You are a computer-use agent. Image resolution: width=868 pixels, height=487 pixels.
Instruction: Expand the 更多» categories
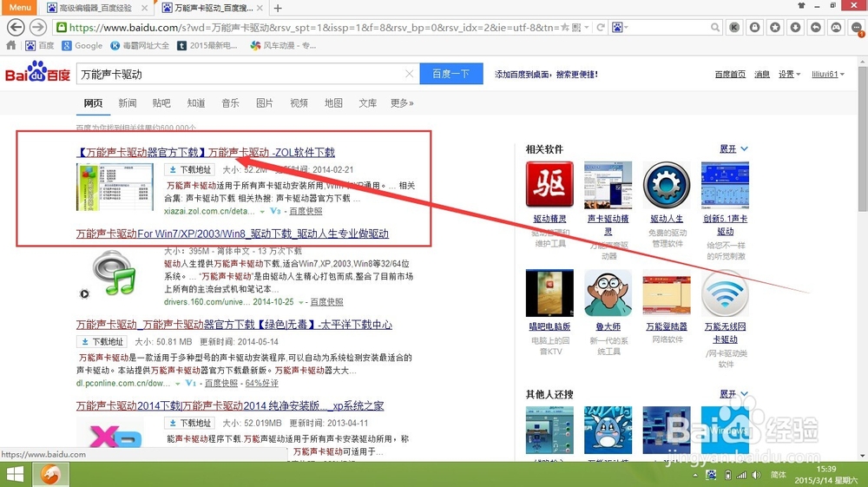click(x=402, y=103)
